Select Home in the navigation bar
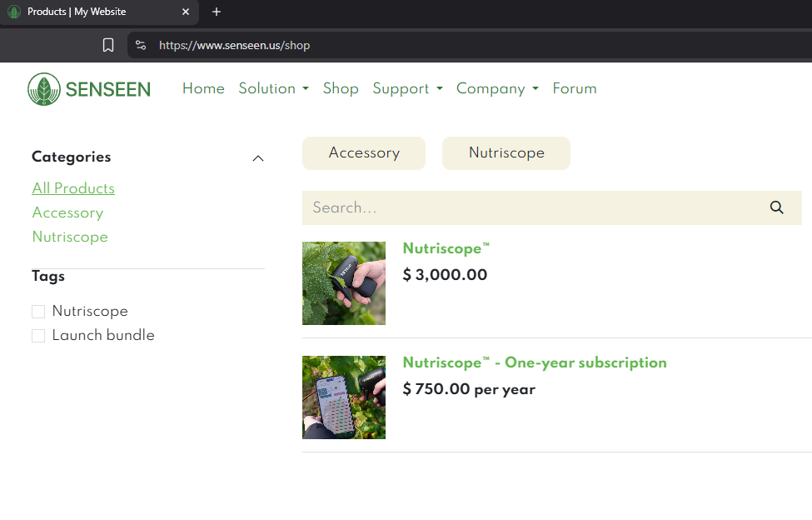Screen dimensions: 812x520 [203, 88]
